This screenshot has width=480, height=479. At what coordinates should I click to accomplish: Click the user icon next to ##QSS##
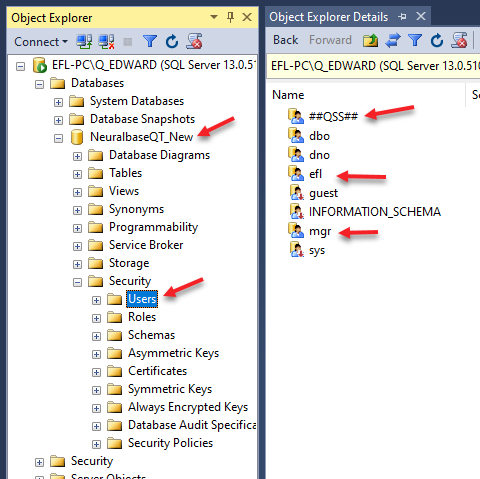[x=296, y=116]
